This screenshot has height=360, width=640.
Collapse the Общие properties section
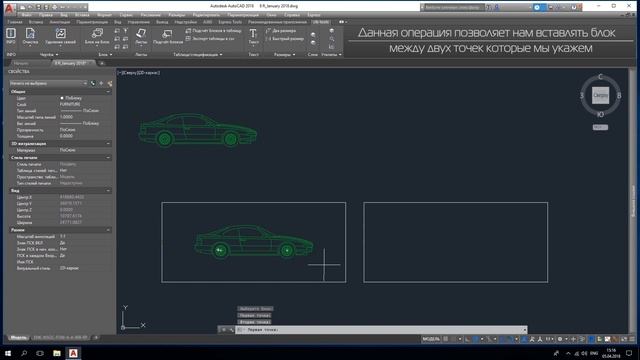tap(108, 92)
